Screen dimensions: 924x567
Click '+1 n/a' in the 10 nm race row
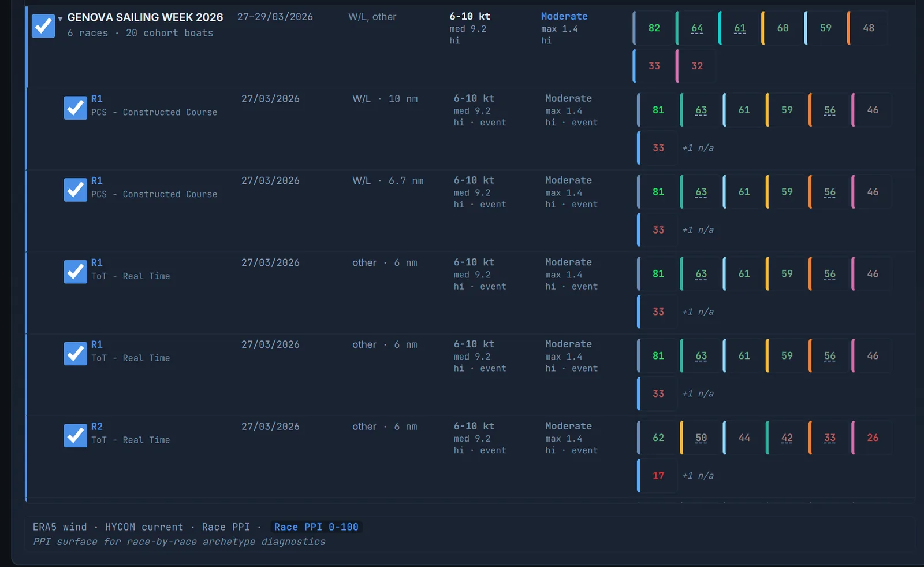pos(698,148)
